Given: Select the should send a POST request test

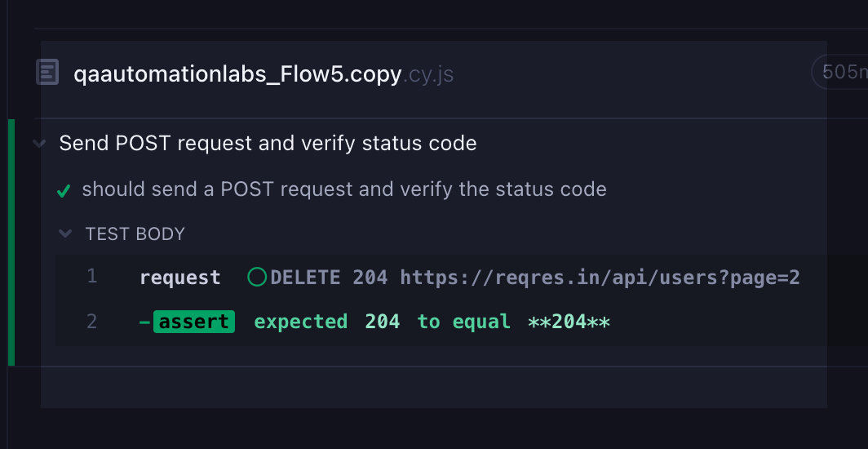Looking at the screenshot, I should point(344,189).
